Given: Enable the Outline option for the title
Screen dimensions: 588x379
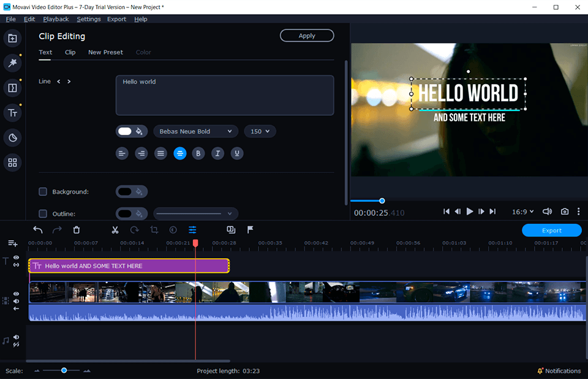Looking at the screenshot, I should [x=43, y=213].
